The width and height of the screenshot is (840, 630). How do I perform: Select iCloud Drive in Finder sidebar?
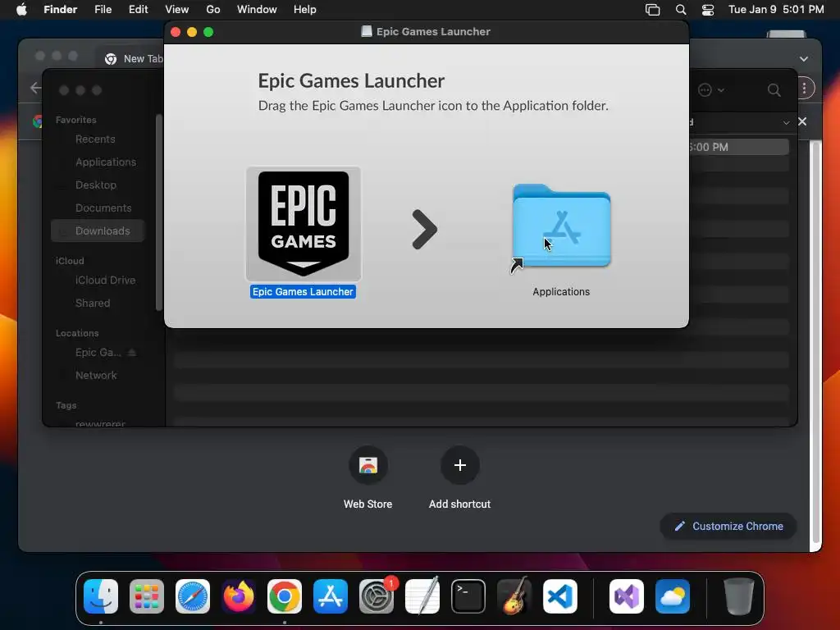pos(105,281)
